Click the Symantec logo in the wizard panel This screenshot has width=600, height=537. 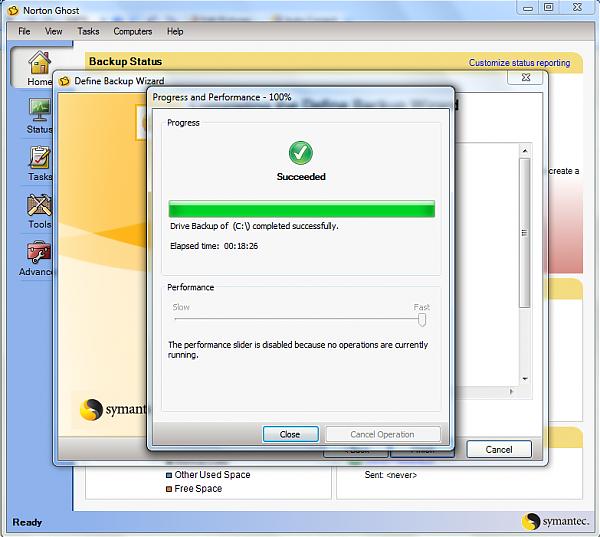(113, 410)
